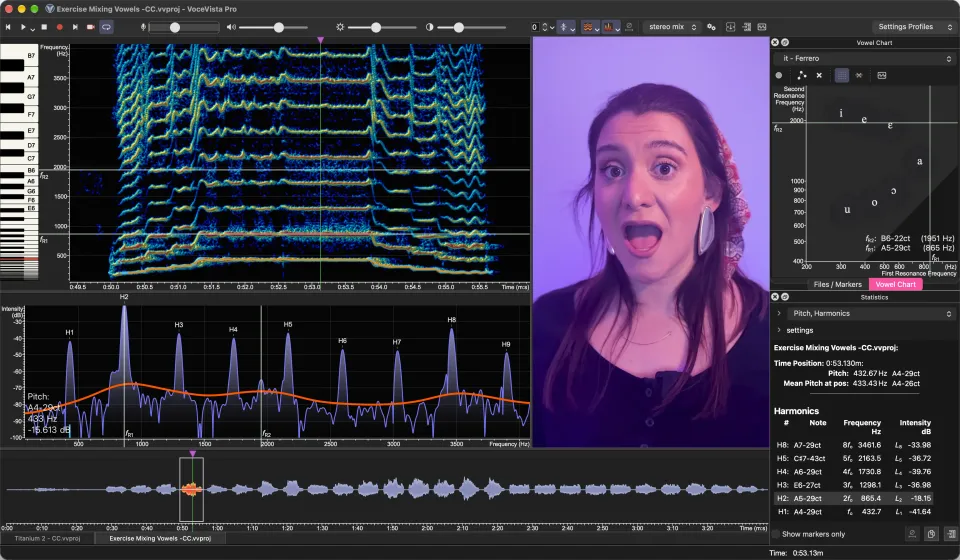Skip to the end of recording
The image size is (960, 560).
coord(75,27)
